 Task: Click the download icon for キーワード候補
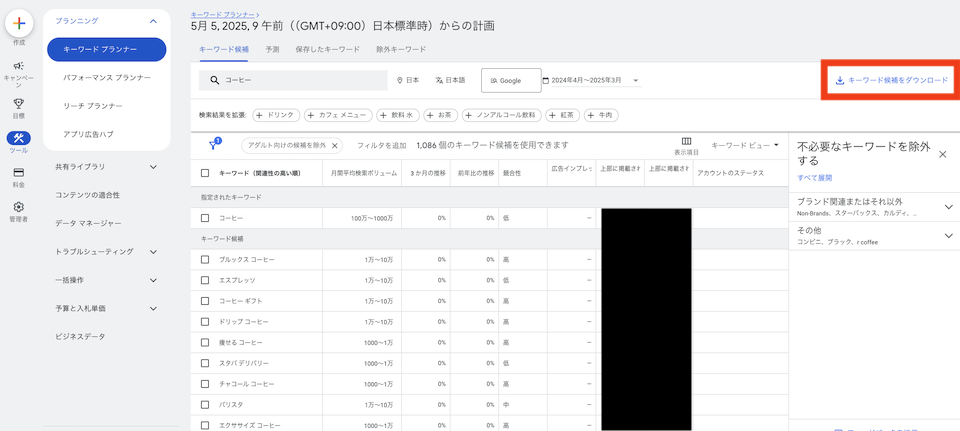tap(840, 80)
